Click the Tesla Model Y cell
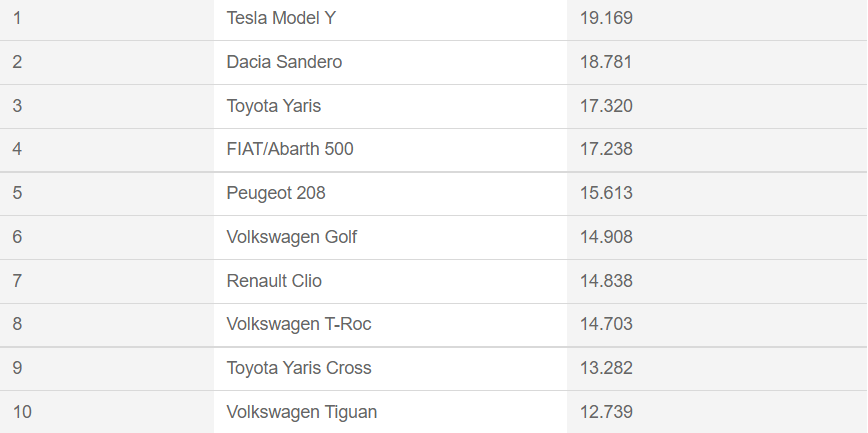Viewport: 868px width, 433px height. 281,18
